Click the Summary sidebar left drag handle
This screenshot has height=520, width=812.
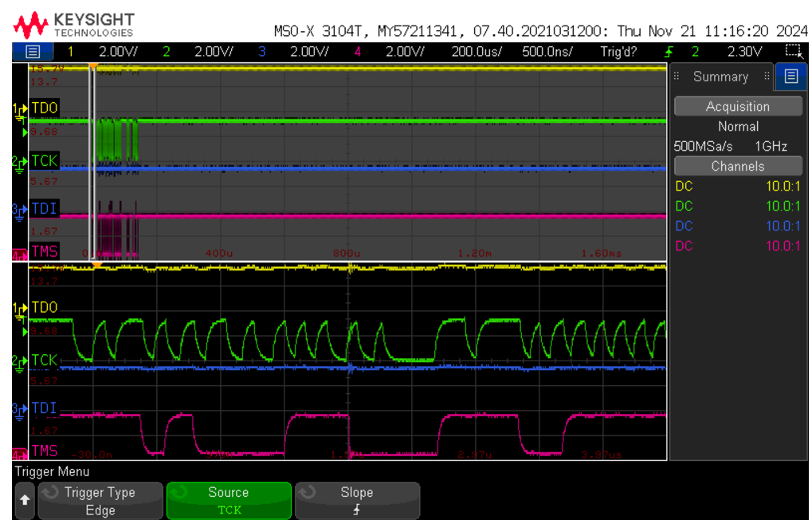point(677,77)
